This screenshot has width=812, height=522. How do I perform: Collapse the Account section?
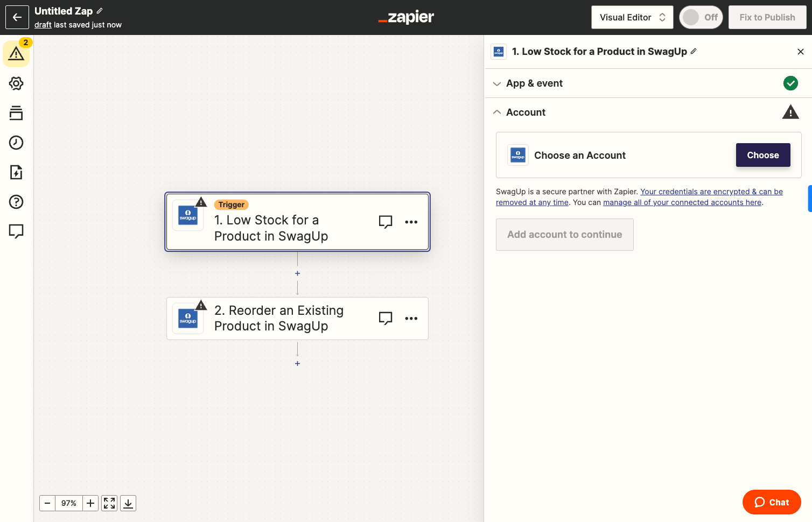[648, 112]
